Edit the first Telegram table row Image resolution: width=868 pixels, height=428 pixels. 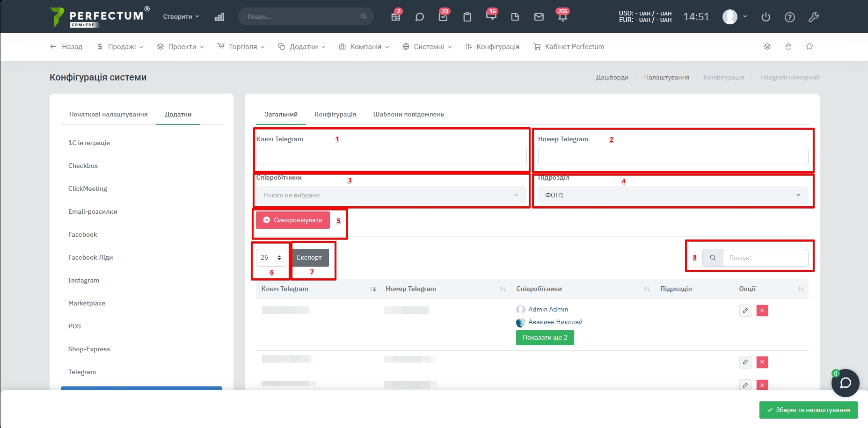click(x=745, y=311)
